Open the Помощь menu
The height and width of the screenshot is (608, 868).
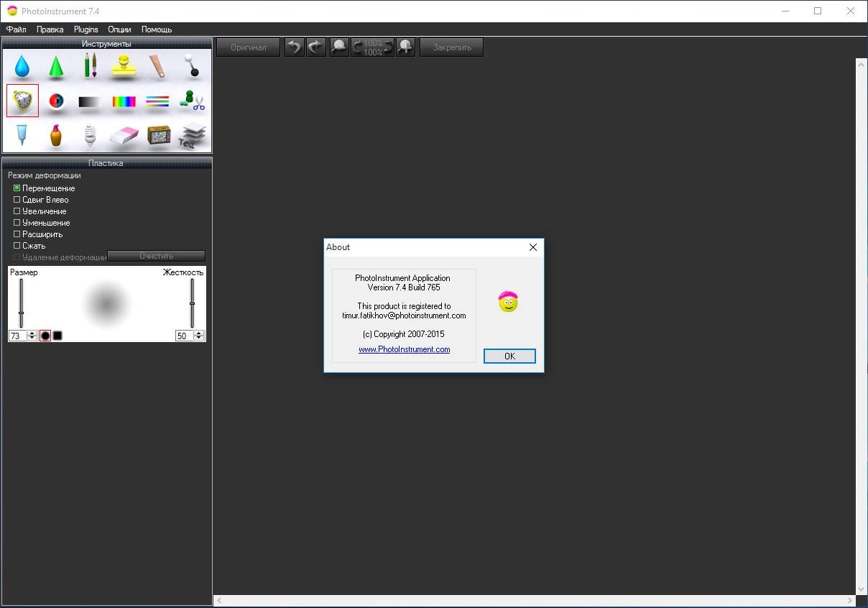click(x=157, y=29)
